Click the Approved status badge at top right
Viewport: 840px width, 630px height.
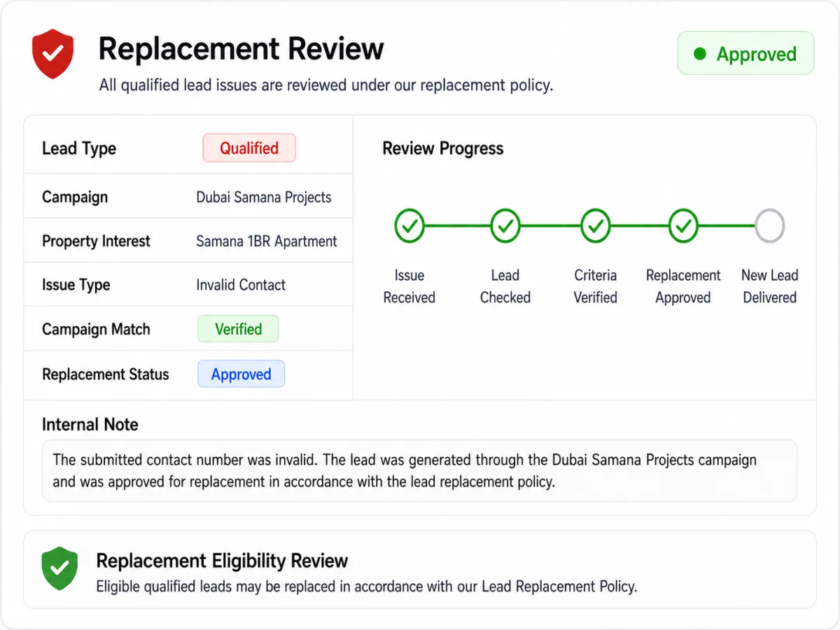[x=745, y=53]
